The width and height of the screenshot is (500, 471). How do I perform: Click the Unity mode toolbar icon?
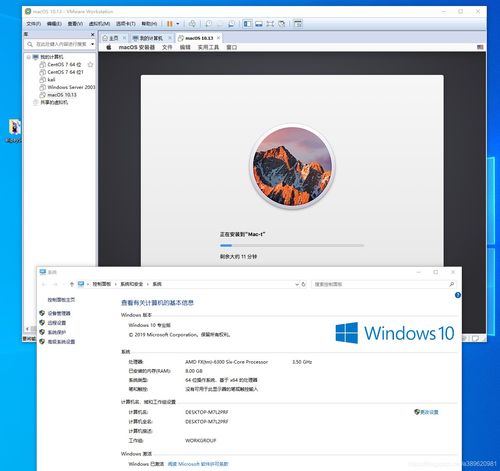282,24
